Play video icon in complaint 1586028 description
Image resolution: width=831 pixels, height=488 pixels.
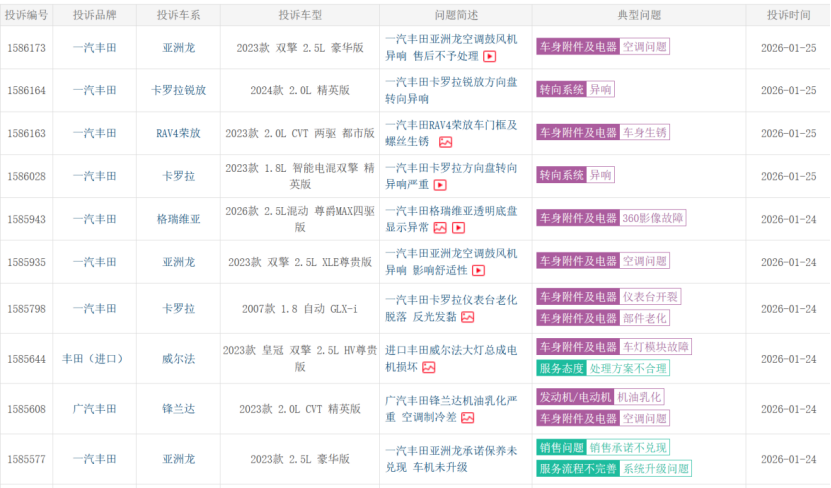(x=440, y=185)
